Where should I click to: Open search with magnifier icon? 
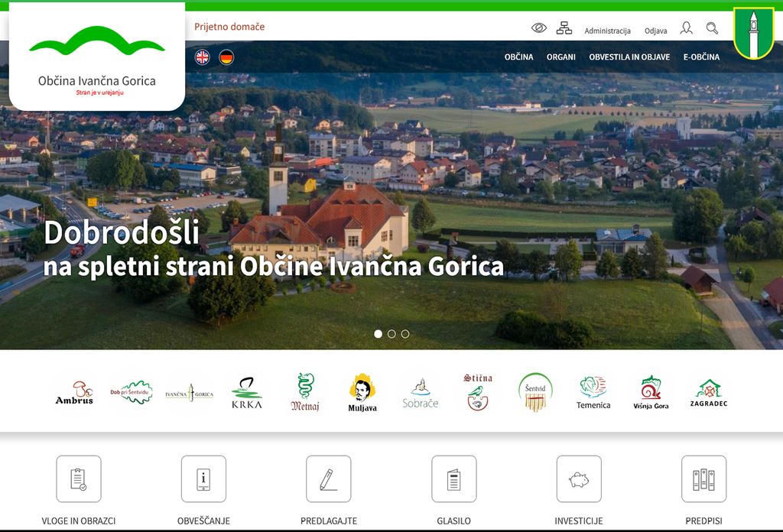click(712, 28)
